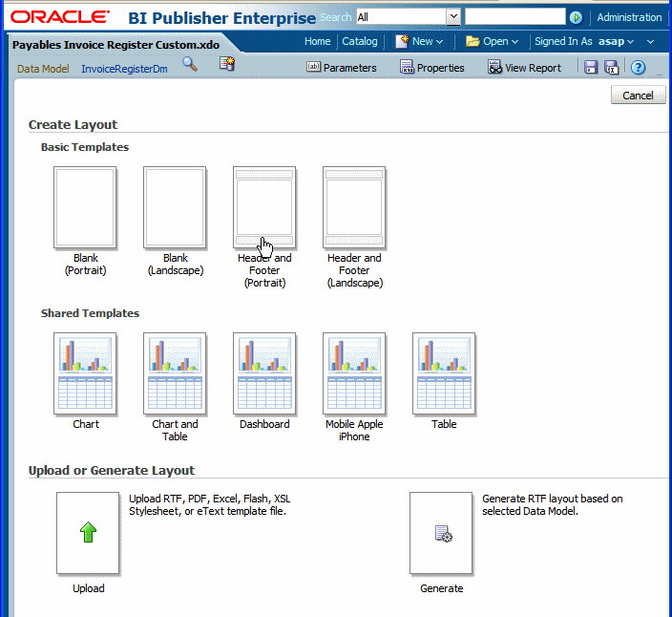This screenshot has height=617, width=672.
Task: Click View Report in the toolbar
Action: (525, 68)
